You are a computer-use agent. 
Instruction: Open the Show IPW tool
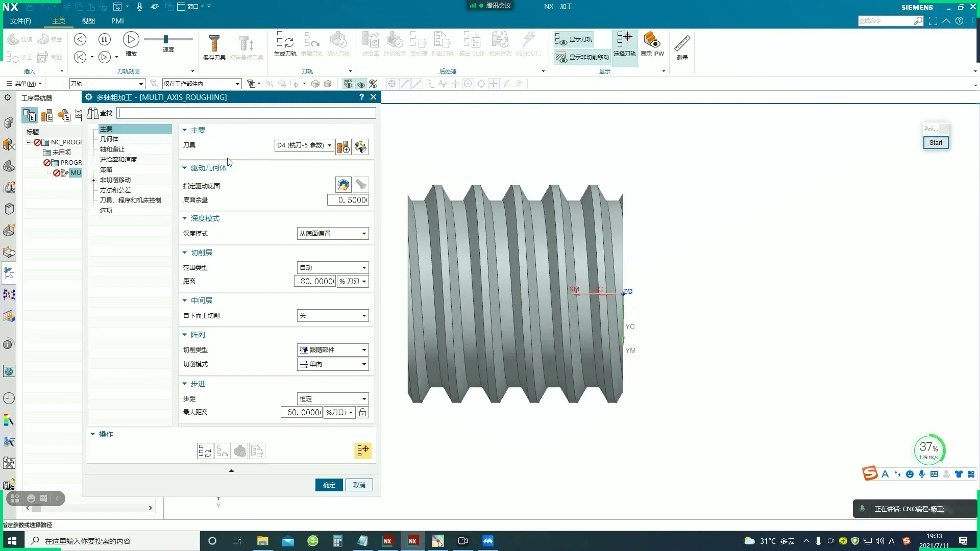click(x=652, y=44)
